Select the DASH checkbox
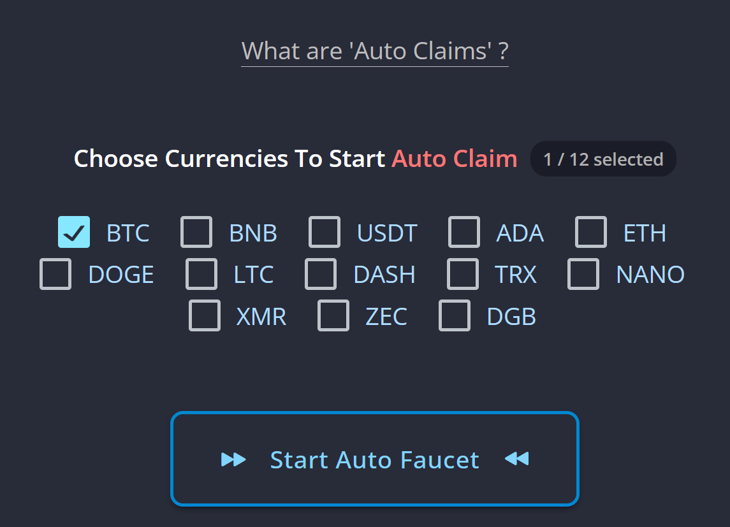Viewport: 730px width, 527px height. [321, 274]
